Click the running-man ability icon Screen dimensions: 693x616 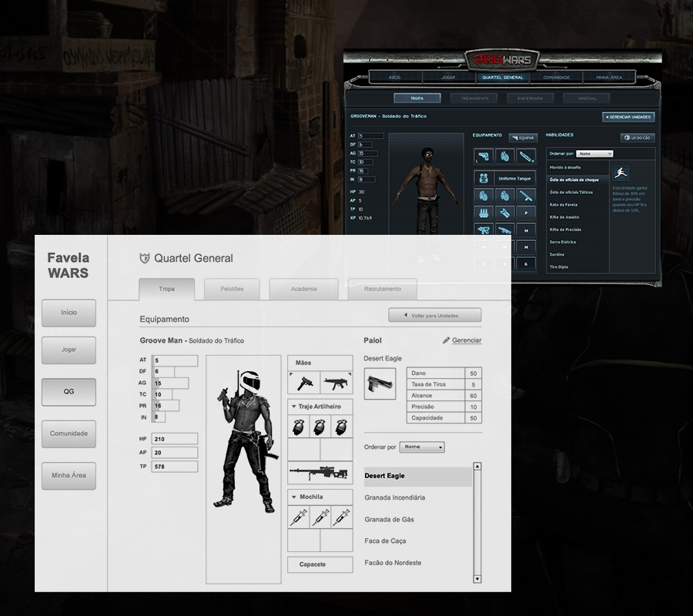(x=621, y=174)
